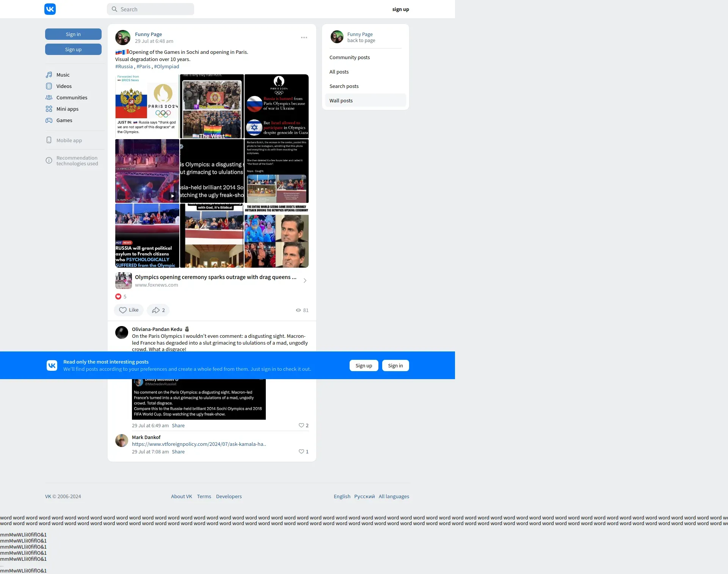Open the Music section icon
This screenshot has height=574, width=728.
pyautogui.click(x=49, y=75)
